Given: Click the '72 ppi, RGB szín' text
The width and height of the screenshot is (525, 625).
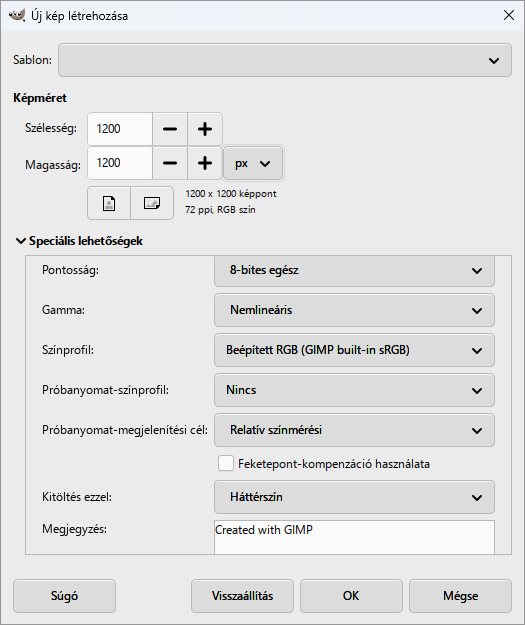Looking at the screenshot, I should pos(220,210).
